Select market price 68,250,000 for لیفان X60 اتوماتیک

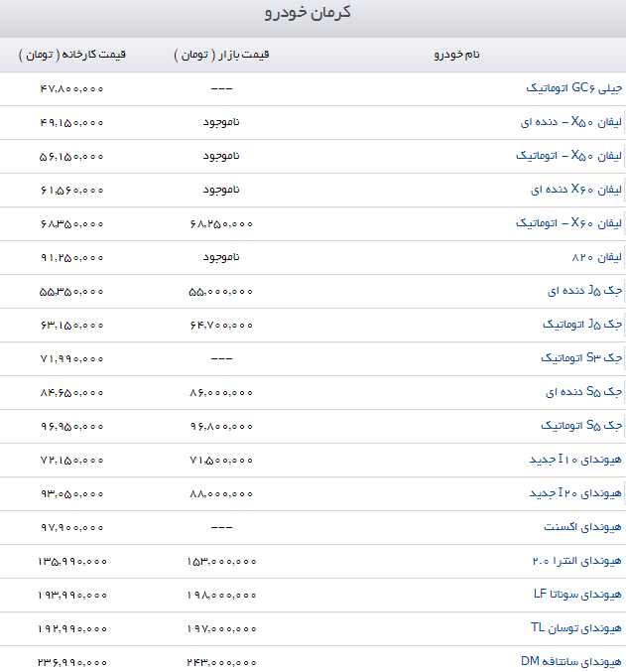[x=221, y=224]
